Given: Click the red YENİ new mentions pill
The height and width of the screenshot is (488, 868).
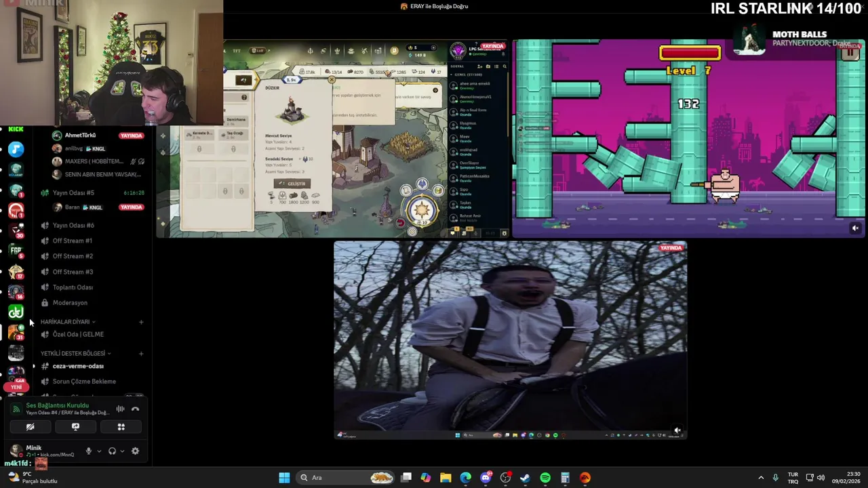Looking at the screenshot, I should (16, 387).
